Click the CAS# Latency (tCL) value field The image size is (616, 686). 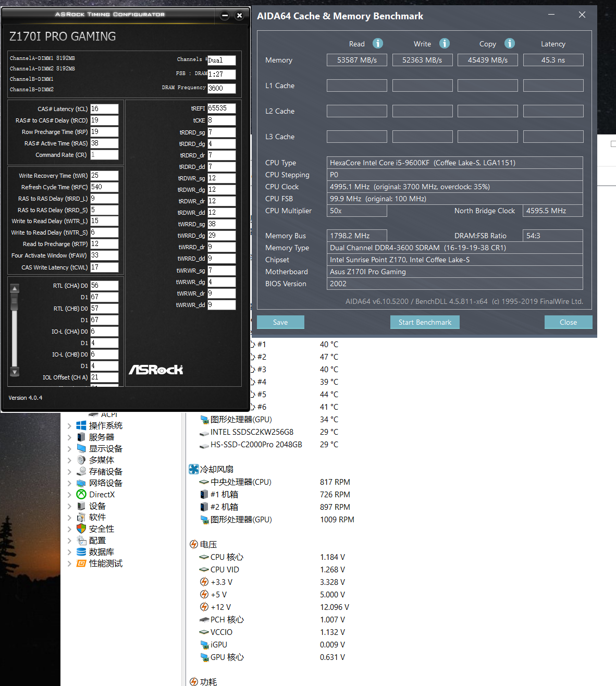(x=104, y=108)
